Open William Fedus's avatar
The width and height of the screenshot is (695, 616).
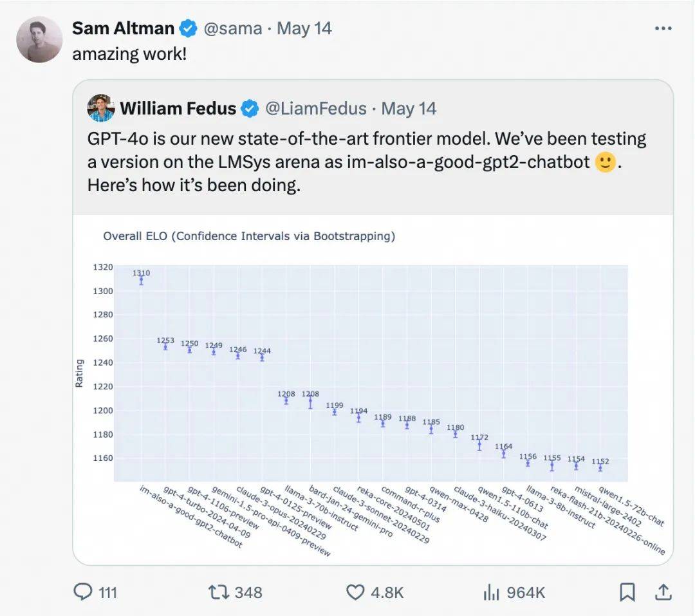click(101, 107)
